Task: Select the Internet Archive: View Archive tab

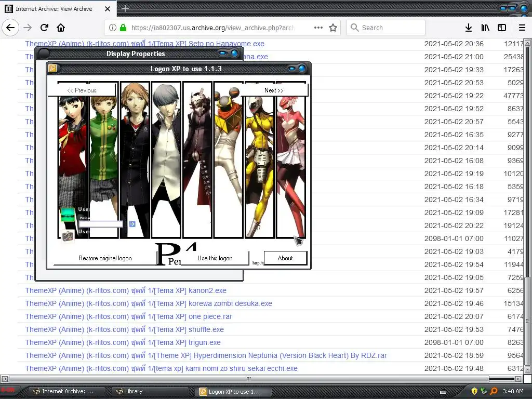Action: pyautogui.click(x=58, y=9)
